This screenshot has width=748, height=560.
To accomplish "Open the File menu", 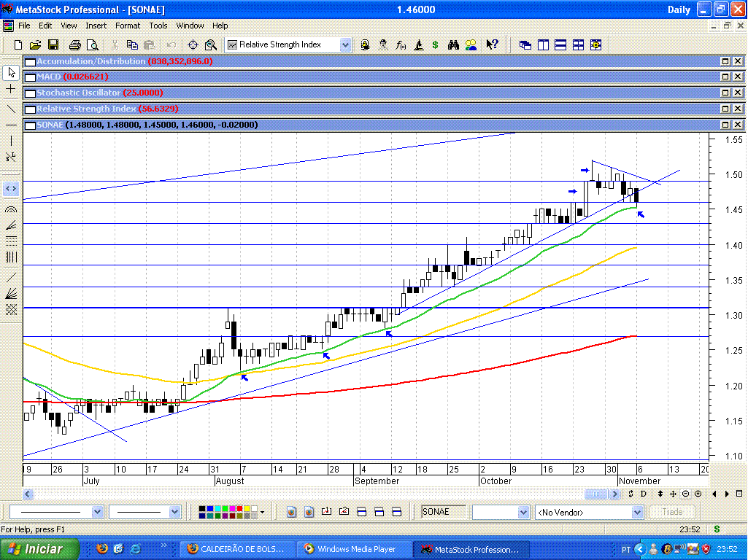I will click(24, 26).
